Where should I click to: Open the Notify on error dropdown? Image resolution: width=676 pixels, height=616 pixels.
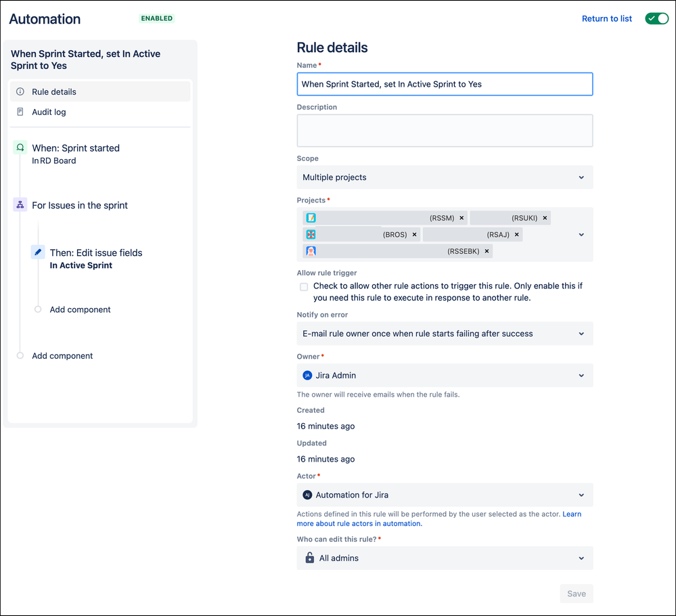coord(445,334)
